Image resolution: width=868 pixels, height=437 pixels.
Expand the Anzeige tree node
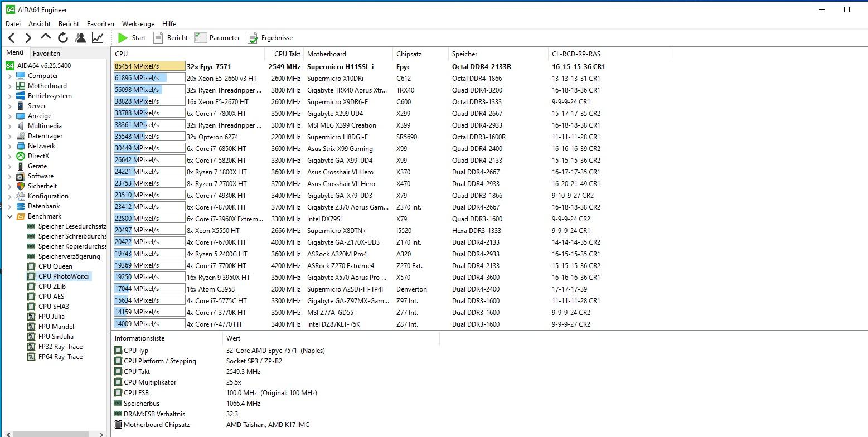click(x=10, y=116)
